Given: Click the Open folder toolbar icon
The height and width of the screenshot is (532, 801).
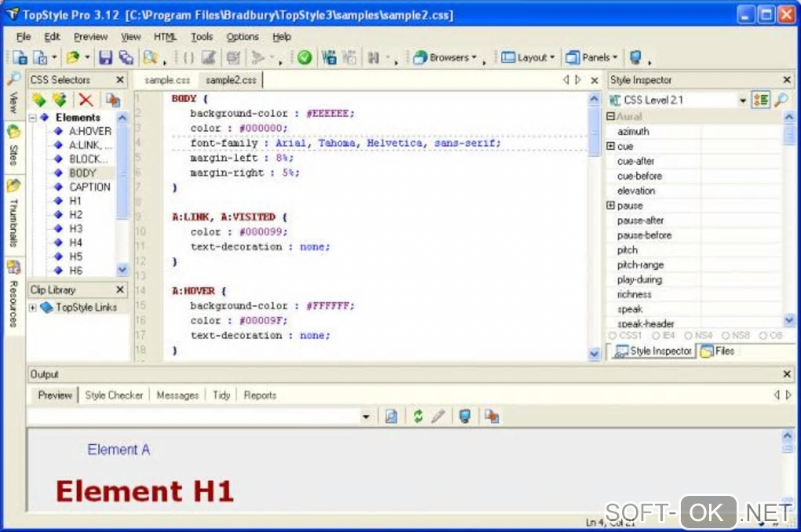Looking at the screenshot, I should [73, 58].
